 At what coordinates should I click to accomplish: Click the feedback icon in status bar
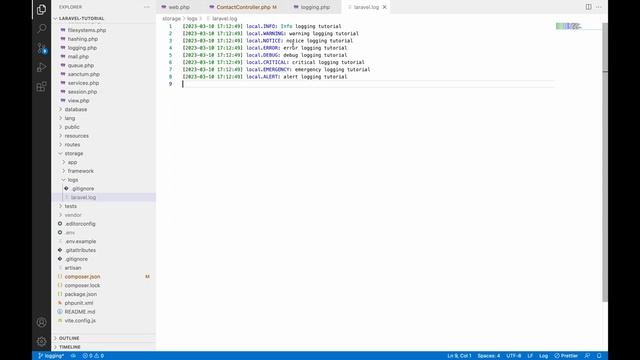click(x=587, y=356)
